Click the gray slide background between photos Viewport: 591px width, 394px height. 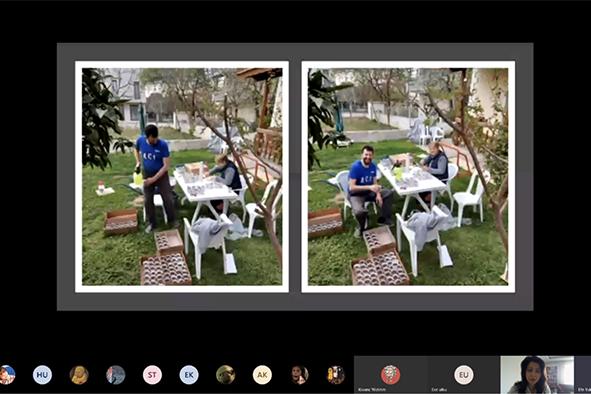pos(295,176)
